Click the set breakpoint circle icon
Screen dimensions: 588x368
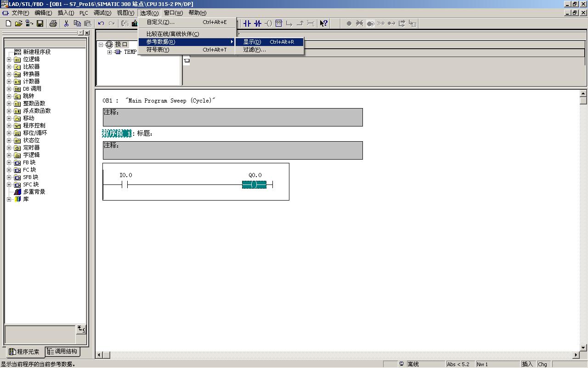click(x=349, y=23)
